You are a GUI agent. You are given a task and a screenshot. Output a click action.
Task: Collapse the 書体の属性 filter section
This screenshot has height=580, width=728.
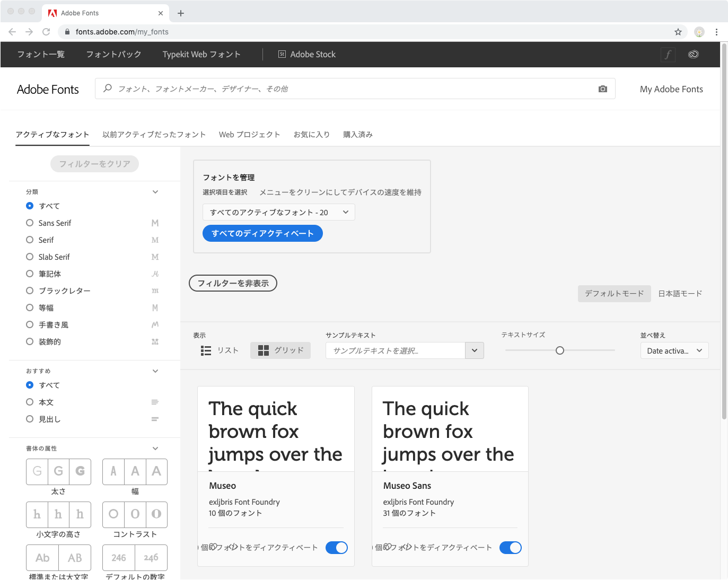(155, 449)
